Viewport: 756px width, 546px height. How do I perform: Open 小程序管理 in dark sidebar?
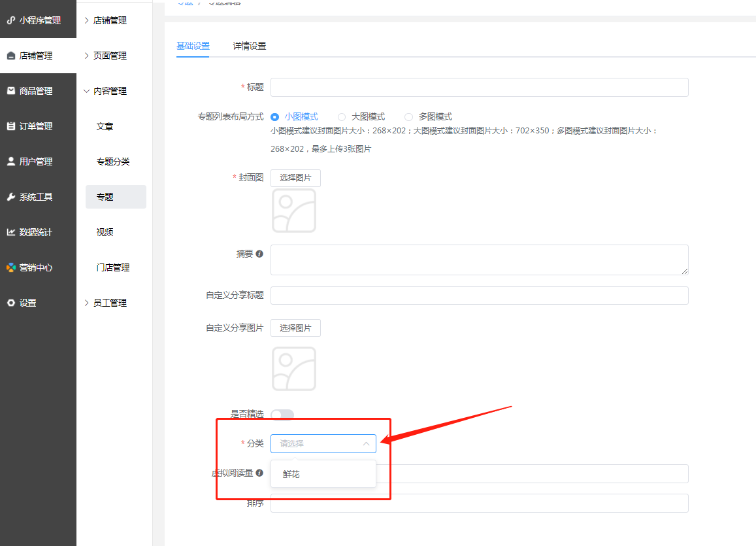38,20
